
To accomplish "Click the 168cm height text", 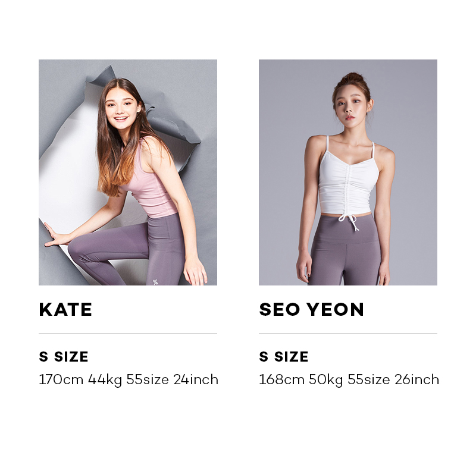I will pyautogui.click(x=281, y=380).
